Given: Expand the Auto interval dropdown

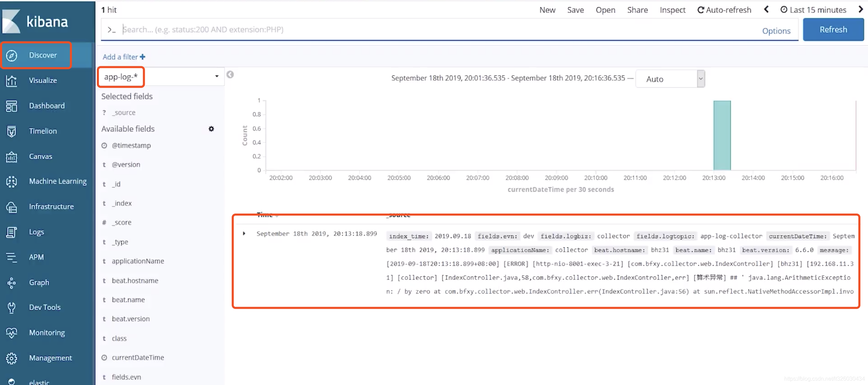Looking at the screenshot, I should 700,78.
